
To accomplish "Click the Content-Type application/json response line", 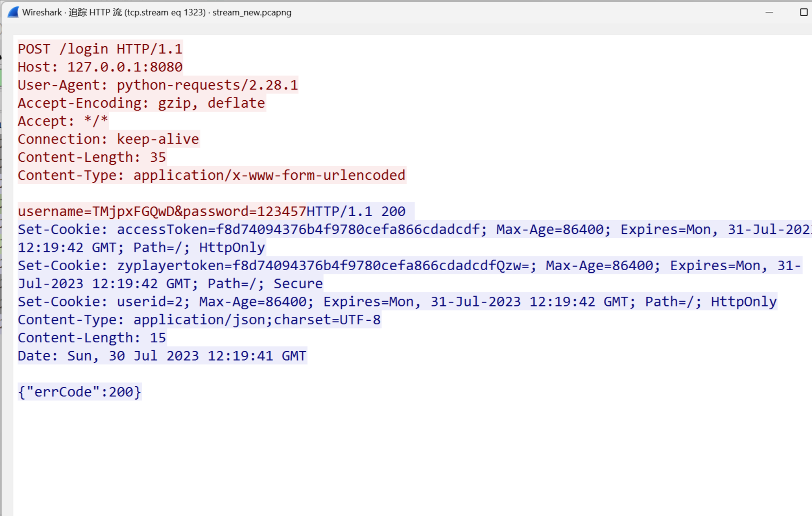I will (199, 320).
